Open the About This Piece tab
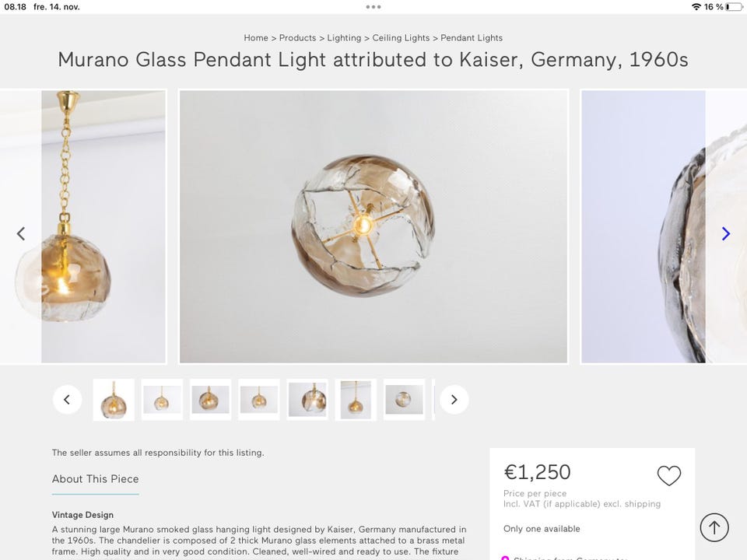Image resolution: width=747 pixels, height=560 pixels. click(95, 478)
